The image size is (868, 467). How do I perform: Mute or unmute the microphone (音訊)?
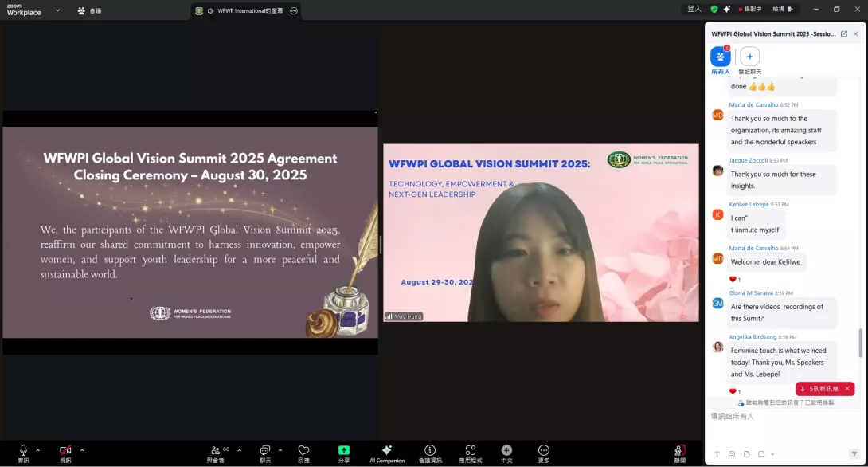click(23, 453)
